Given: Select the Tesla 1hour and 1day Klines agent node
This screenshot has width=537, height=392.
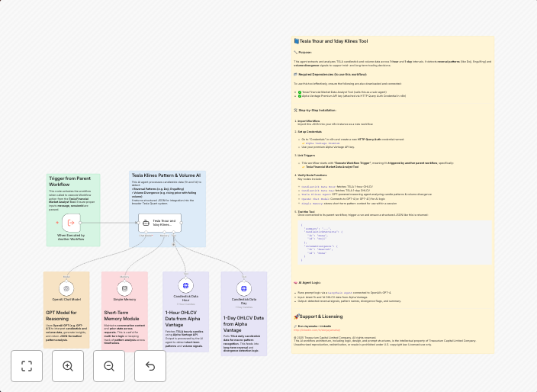Looking at the screenshot, I should tap(150, 223).
